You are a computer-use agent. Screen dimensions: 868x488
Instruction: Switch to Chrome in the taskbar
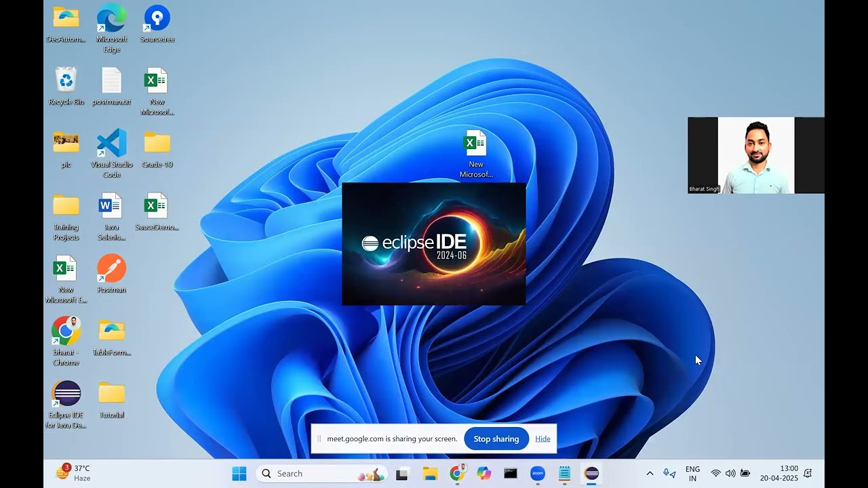457,474
